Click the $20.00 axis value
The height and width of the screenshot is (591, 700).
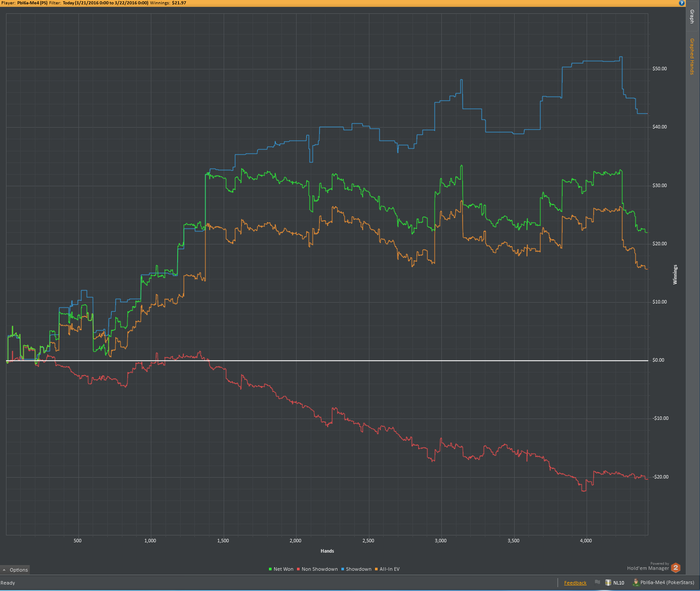point(659,244)
